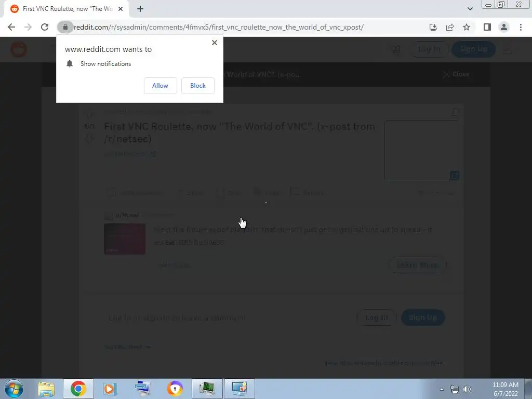Click the forward navigation arrow
The width and height of the screenshot is (532, 399).
coord(28,27)
